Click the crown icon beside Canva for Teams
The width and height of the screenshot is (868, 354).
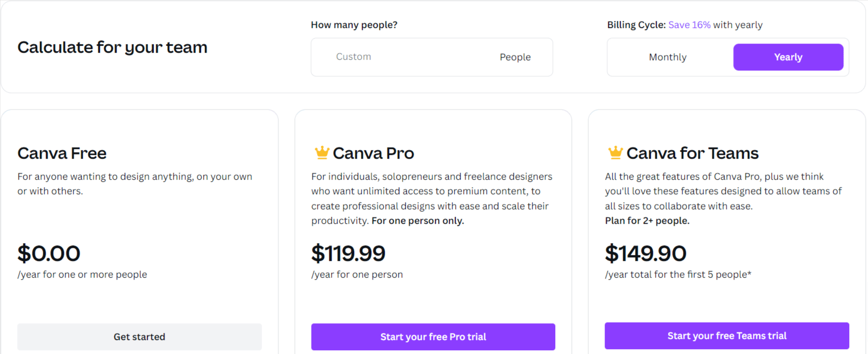coord(614,152)
